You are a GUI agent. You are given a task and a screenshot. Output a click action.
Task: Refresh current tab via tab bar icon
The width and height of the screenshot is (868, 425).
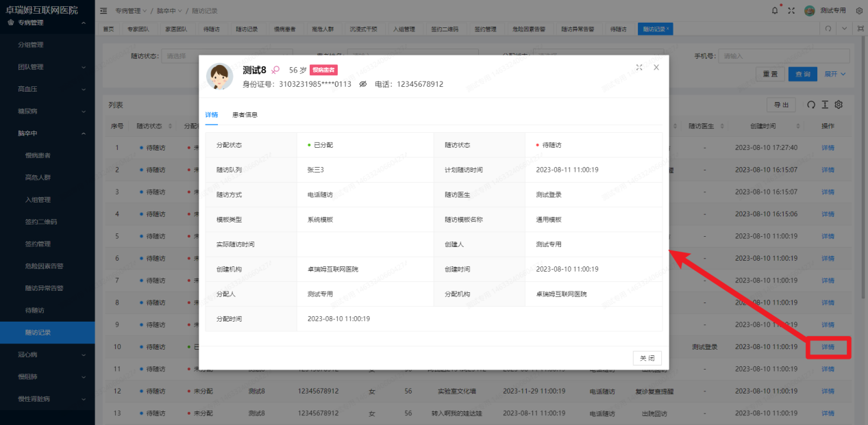(828, 29)
